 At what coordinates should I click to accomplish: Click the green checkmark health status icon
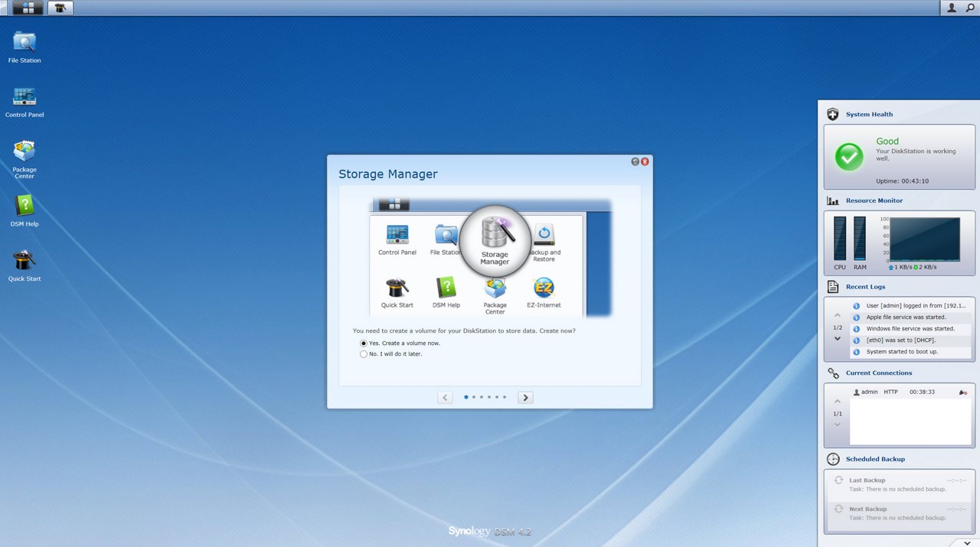[x=848, y=157]
